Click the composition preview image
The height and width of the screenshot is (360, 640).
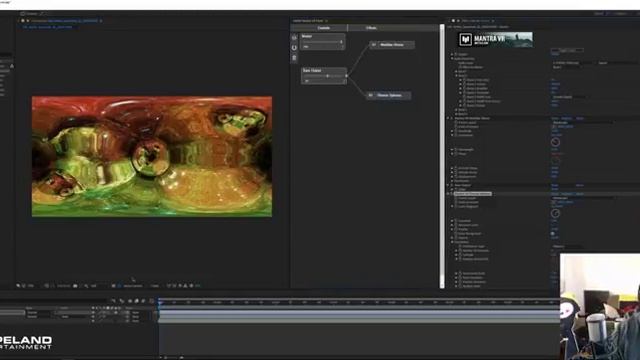tap(152, 156)
